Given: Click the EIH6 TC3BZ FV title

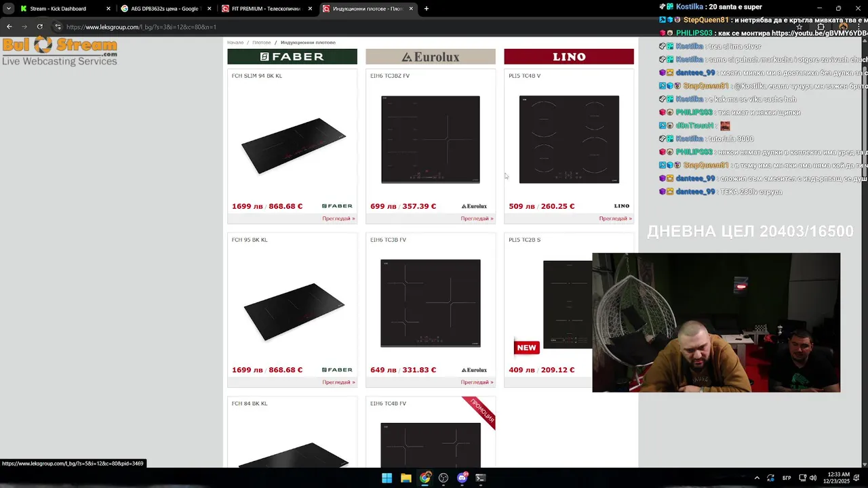Looking at the screenshot, I should click(390, 76).
